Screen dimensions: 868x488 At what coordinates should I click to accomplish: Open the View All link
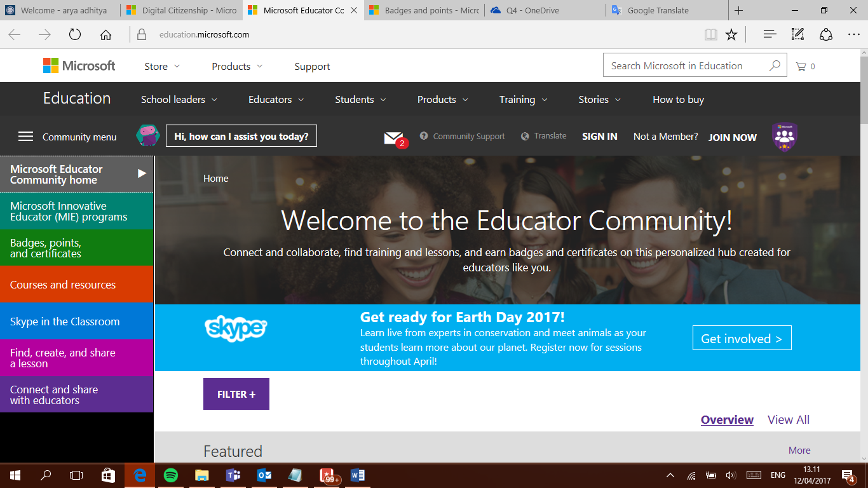pyautogui.click(x=789, y=419)
